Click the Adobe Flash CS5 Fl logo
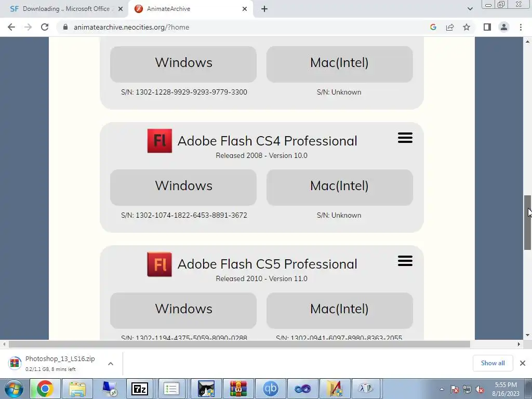 pyautogui.click(x=159, y=264)
